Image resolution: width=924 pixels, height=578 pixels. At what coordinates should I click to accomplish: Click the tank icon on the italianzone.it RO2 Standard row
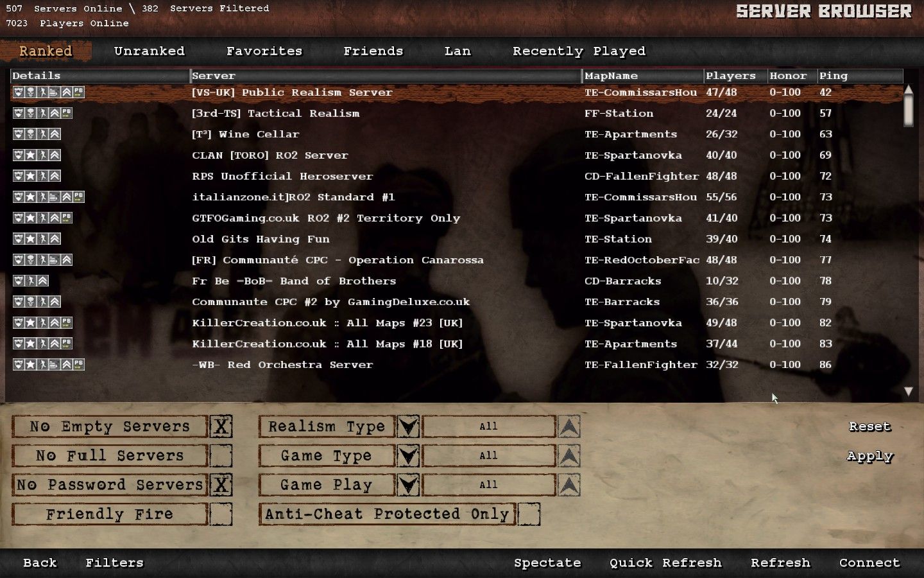coord(54,197)
